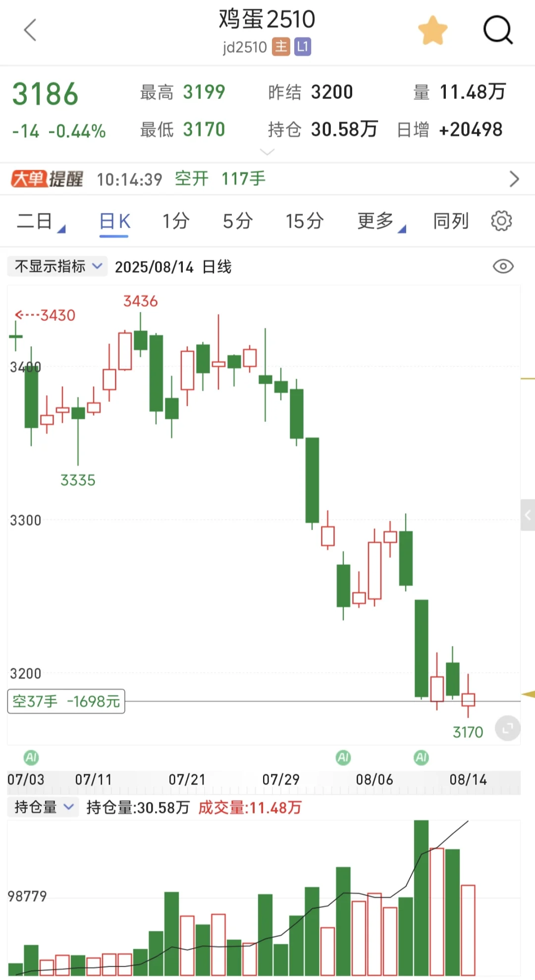This screenshot has height=980, width=535.
Task: Tap the AI marker near 08/06
Action: tap(343, 757)
